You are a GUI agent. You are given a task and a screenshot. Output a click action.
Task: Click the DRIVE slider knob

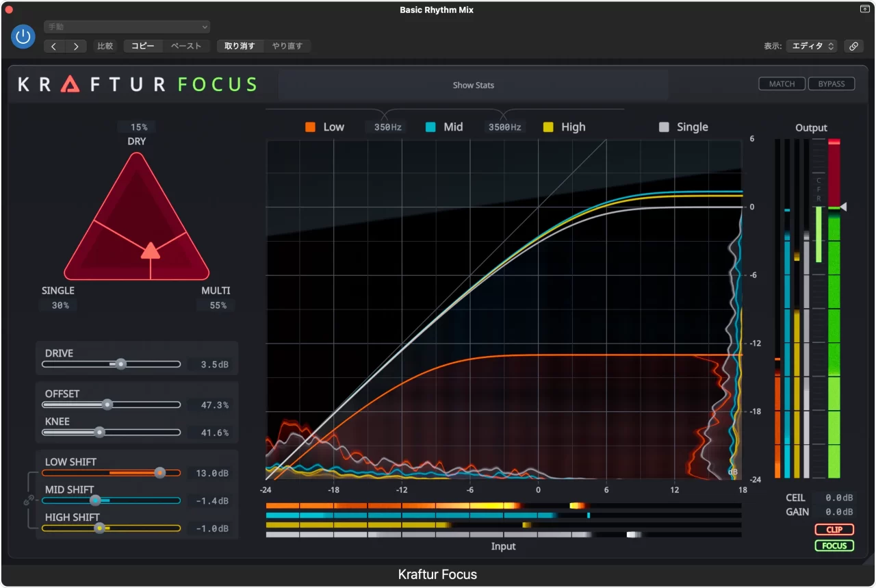[x=121, y=364]
